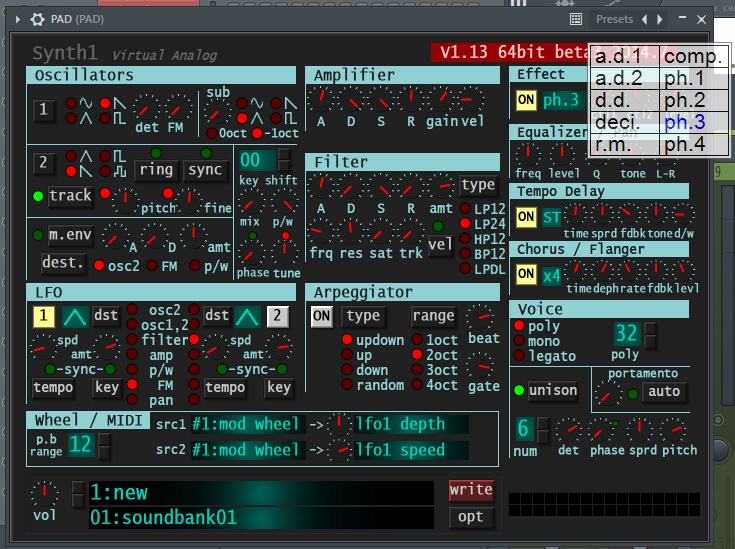Open the preset grid browser icon
735x549 pixels.
tap(576, 19)
